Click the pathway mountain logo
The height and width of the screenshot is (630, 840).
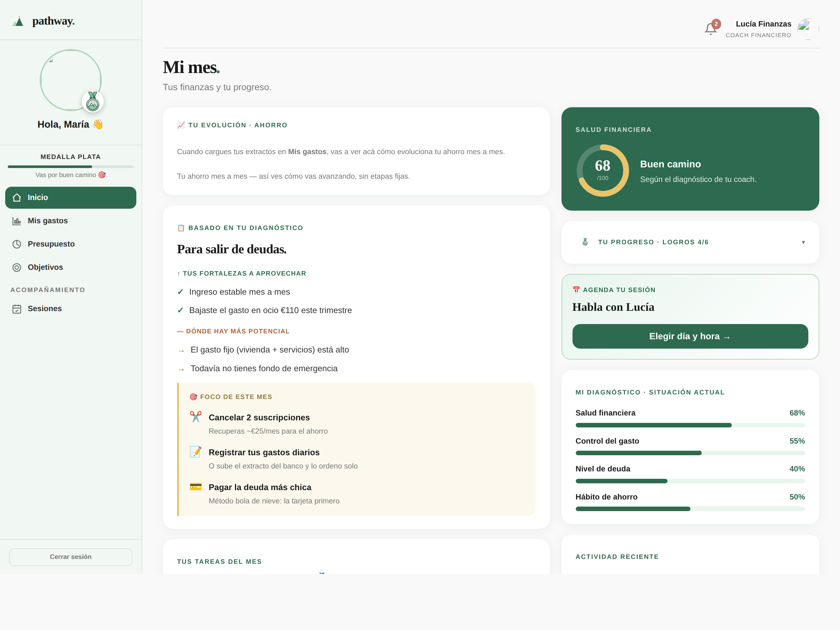point(18,21)
